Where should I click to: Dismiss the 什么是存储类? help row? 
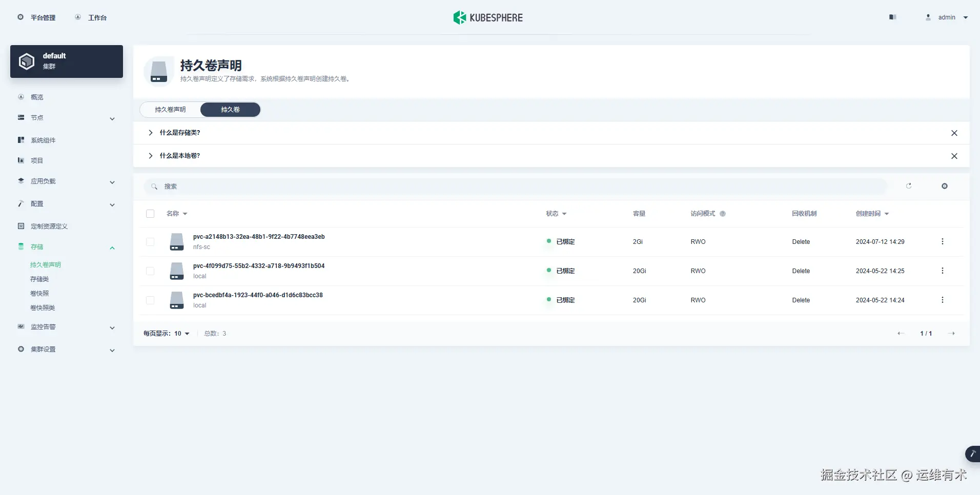(x=954, y=133)
